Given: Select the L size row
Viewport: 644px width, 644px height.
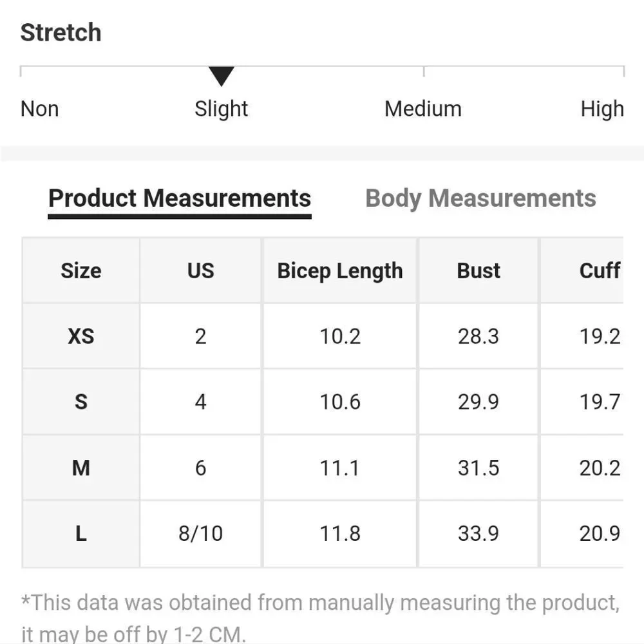Looking at the screenshot, I should coord(81,533).
